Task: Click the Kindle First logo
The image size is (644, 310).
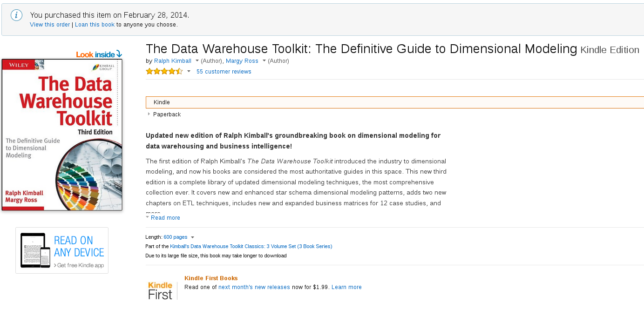Action: pos(160,290)
